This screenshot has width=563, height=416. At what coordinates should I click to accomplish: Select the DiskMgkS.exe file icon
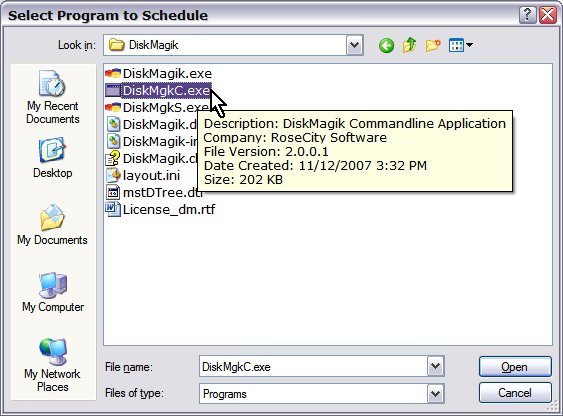(x=113, y=107)
